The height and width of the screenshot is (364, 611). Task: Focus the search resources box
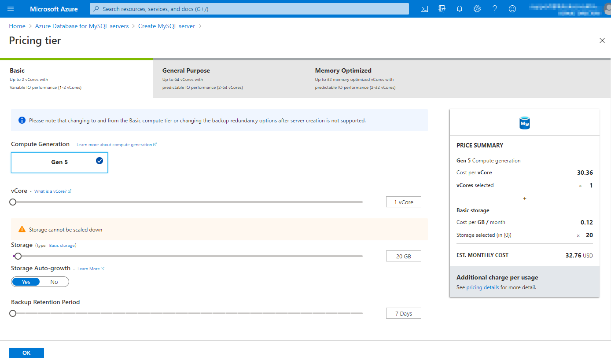point(249,9)
